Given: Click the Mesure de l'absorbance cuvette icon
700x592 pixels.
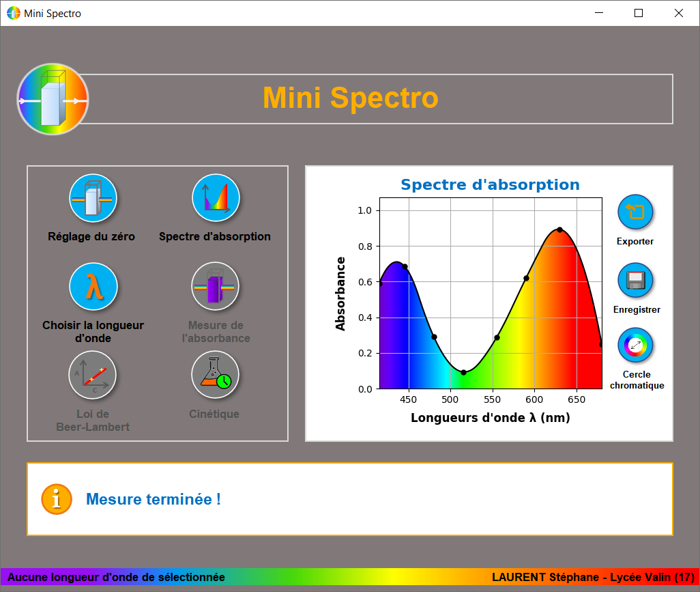Looking at the screenshot, I should click(216, 287).
